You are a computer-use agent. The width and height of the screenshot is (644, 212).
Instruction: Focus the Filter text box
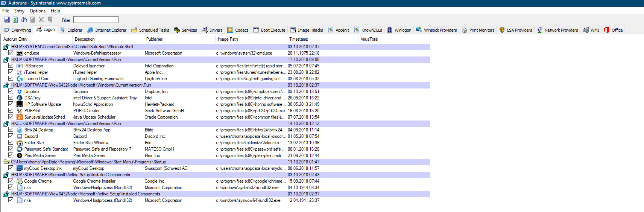[96, 20]
